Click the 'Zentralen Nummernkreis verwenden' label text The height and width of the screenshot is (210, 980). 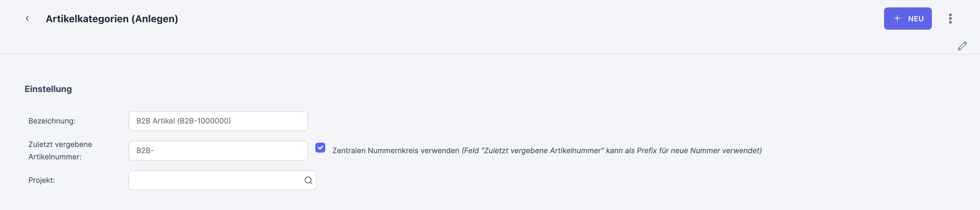coord(396,151)
